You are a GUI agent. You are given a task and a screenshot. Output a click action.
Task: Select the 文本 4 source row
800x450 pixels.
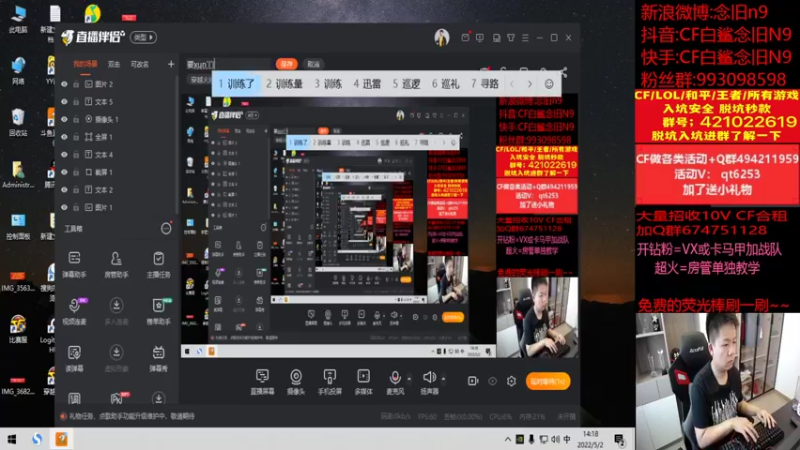117,154
